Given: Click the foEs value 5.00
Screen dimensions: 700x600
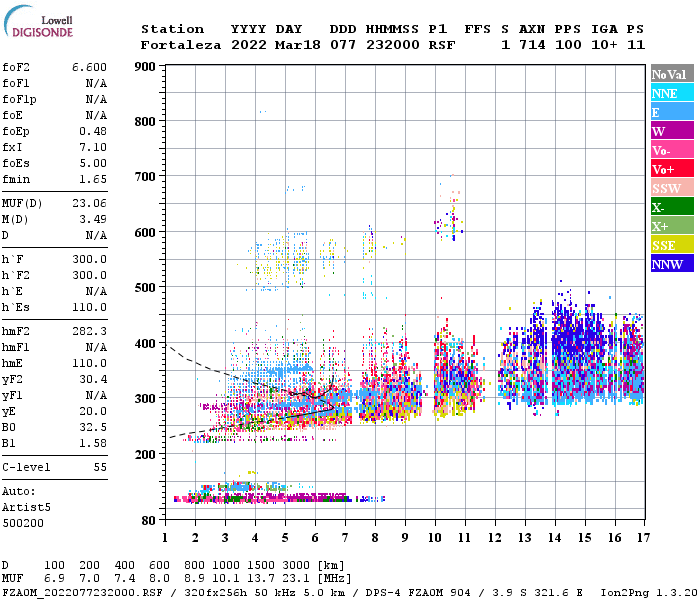Looking at the screenshot, I should point(93,163).
